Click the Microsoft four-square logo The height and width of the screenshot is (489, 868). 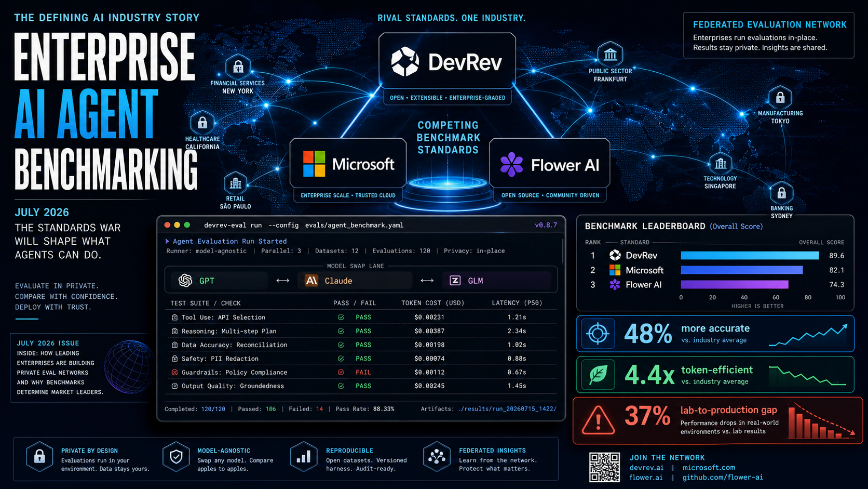(x=314, y=164)
